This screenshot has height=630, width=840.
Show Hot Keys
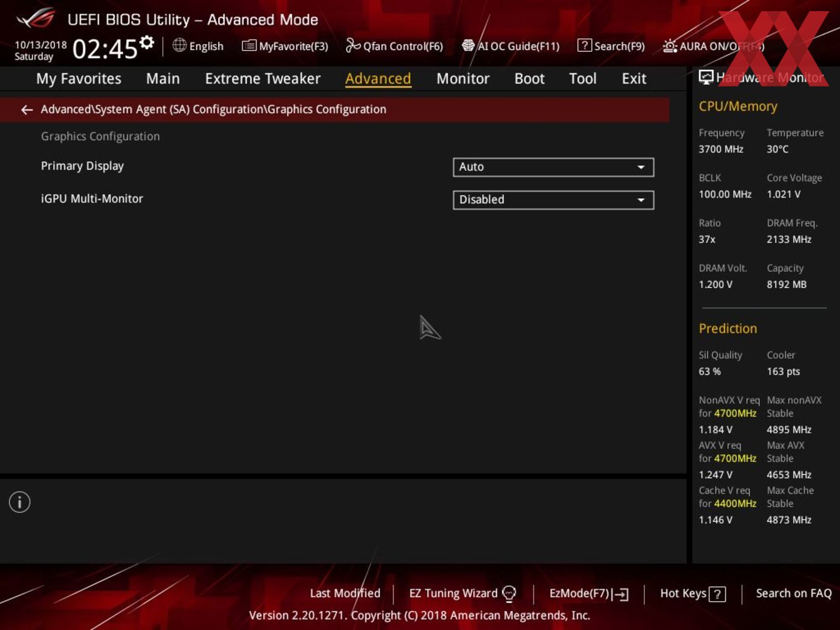692,594
